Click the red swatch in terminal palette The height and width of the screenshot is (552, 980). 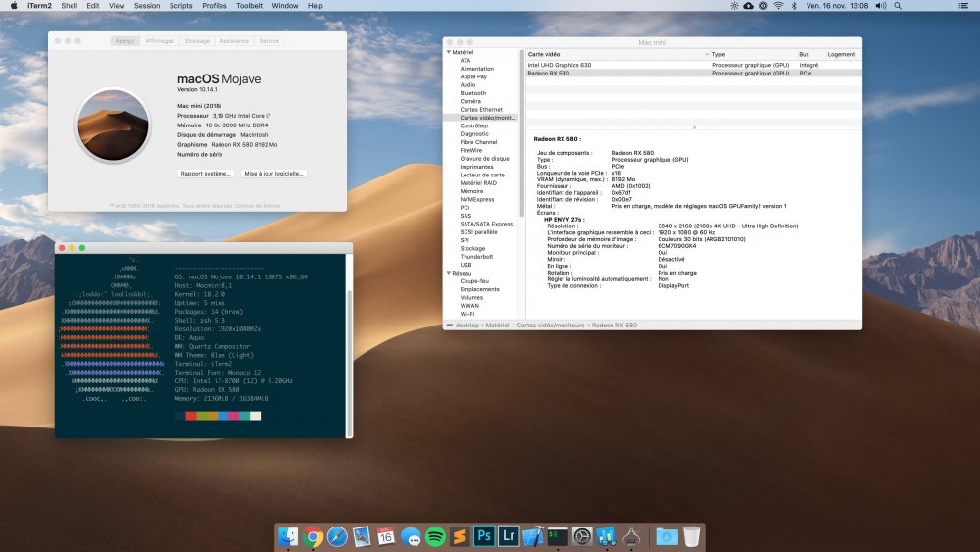click(x=191, y=416)
